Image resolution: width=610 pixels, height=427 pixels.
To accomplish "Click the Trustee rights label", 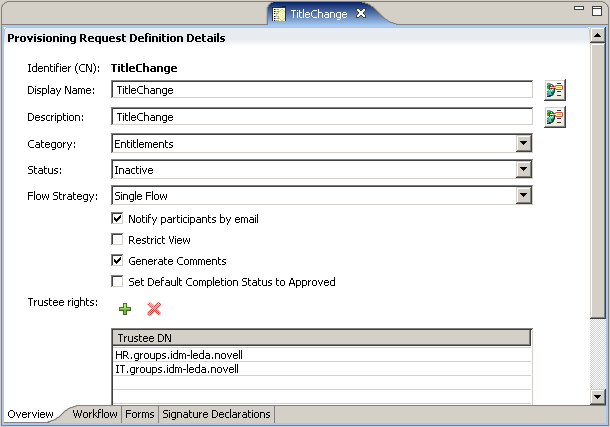I will click(63, 302).
